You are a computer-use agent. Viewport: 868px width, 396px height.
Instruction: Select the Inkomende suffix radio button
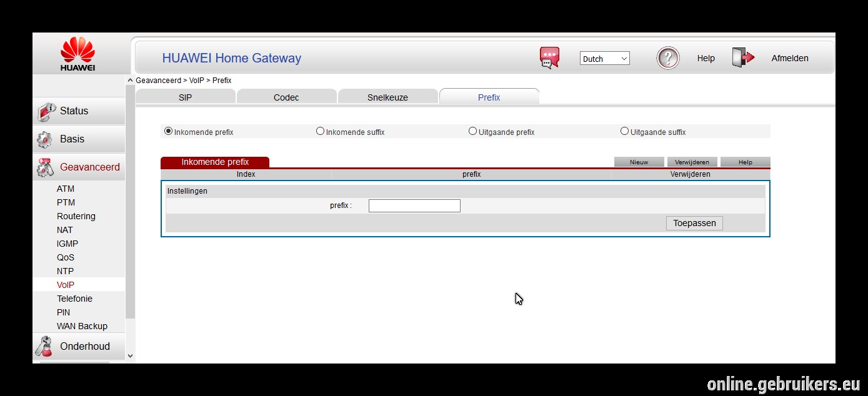click(320, 131)
